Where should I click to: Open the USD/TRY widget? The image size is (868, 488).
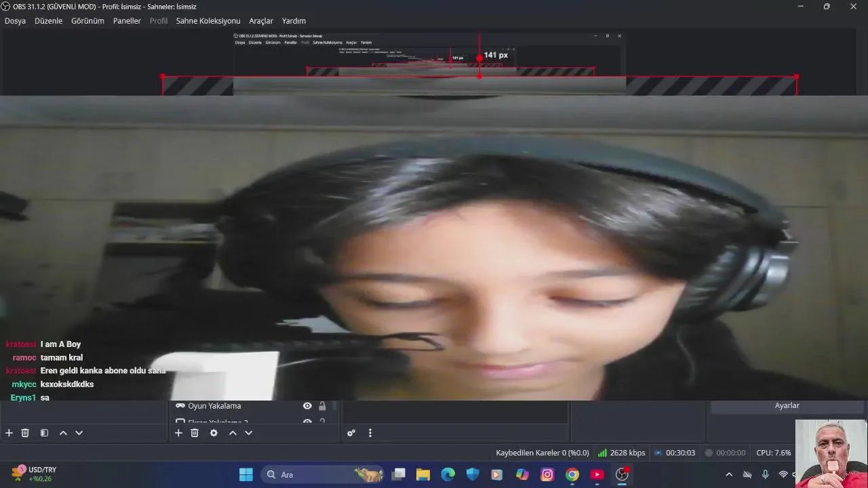coord(34,474)
